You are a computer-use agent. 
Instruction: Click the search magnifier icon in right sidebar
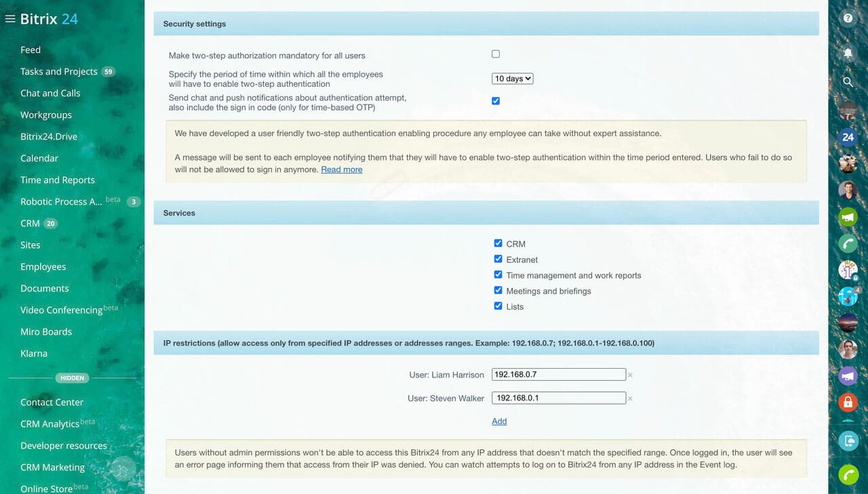pos(848,82)
